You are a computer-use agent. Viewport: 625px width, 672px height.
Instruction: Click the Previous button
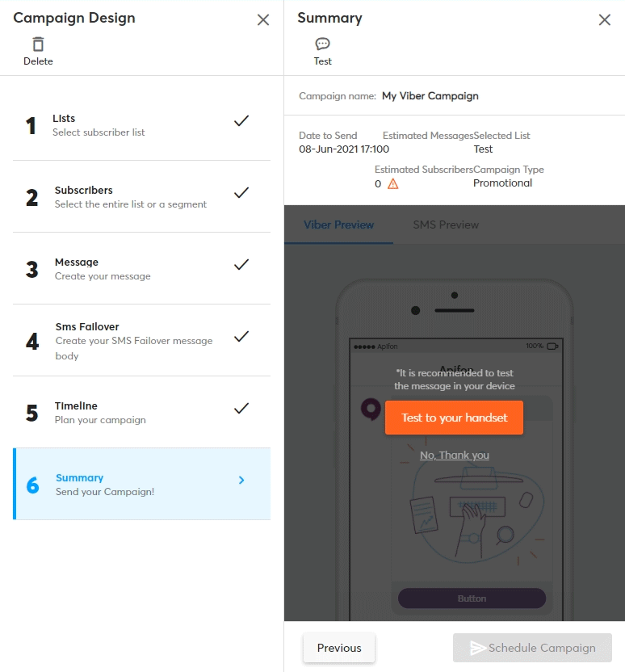coord(339,648)
